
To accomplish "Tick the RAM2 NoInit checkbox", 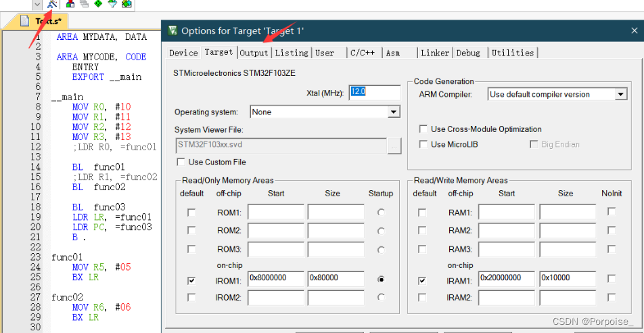I will 612,230.
